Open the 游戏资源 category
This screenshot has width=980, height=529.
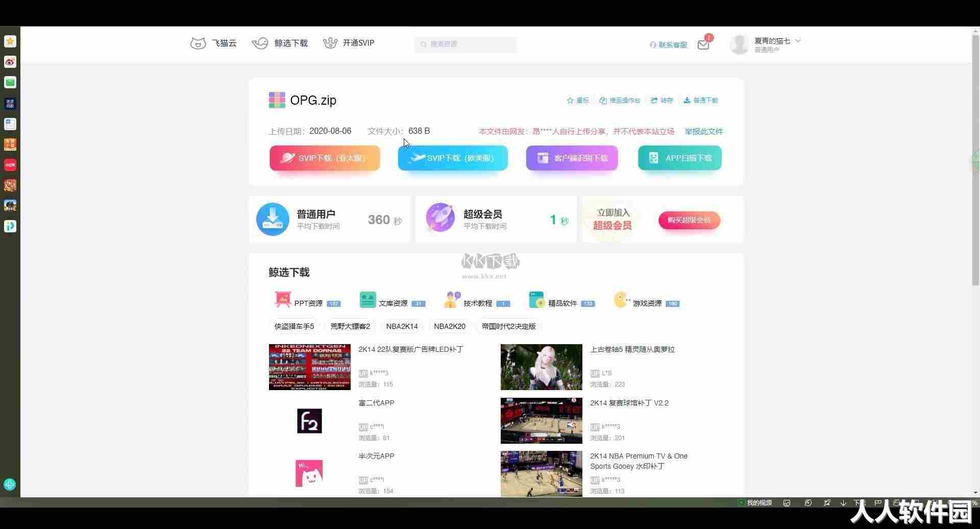pyautogui.click(x=646, y=300)
